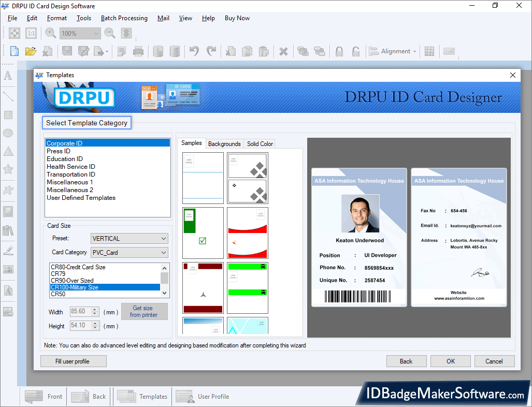Choose the red curved sample template

tap(248, 233)
